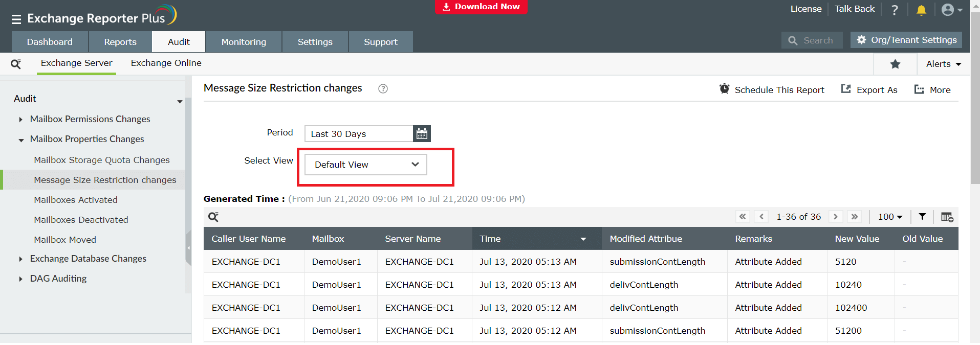Switch to the Reports tab
The width and height of the screenshot is (980, 345).
click(120, 42)
